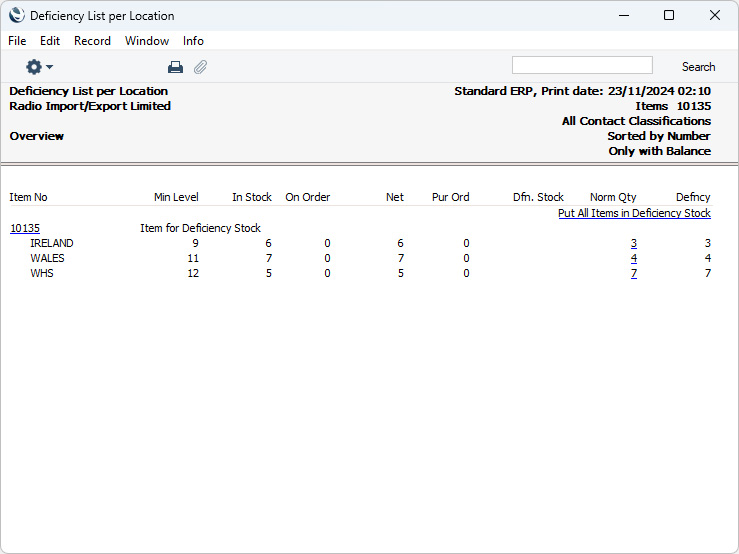The width and height of the screenshot is (739, 554).
Task: Select the WALES location row label
Action: (47, 258)
